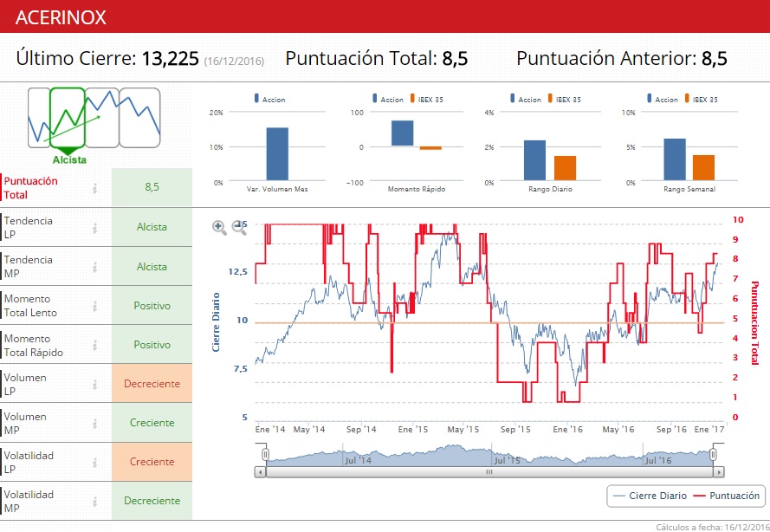Screen dimensions: 770x532
Task: Click blue bar in Var. Volumen Mes chart
Action: pyautogui.click(x=277, y=154)
